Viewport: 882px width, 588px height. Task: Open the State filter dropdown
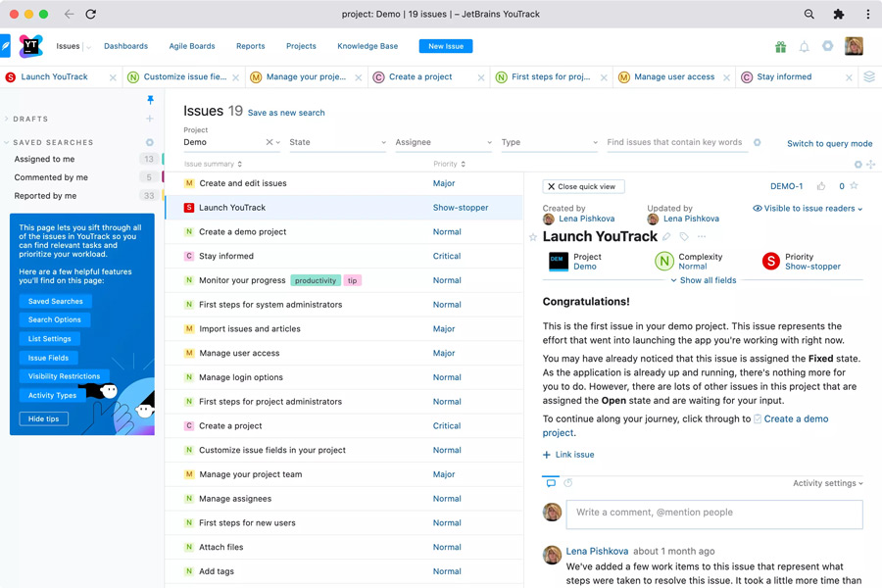pos(337,142)
